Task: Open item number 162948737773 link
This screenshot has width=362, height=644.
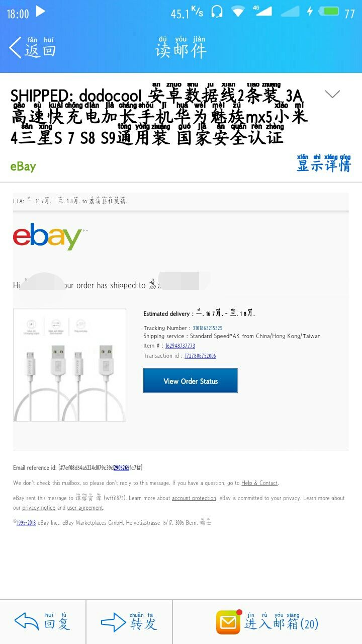Action: point(180,346)
